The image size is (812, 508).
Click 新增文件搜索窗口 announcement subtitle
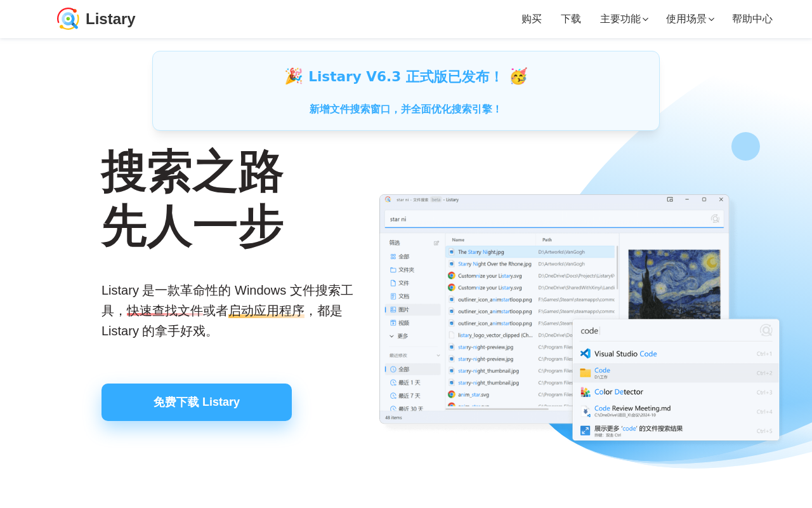[406, 109]
